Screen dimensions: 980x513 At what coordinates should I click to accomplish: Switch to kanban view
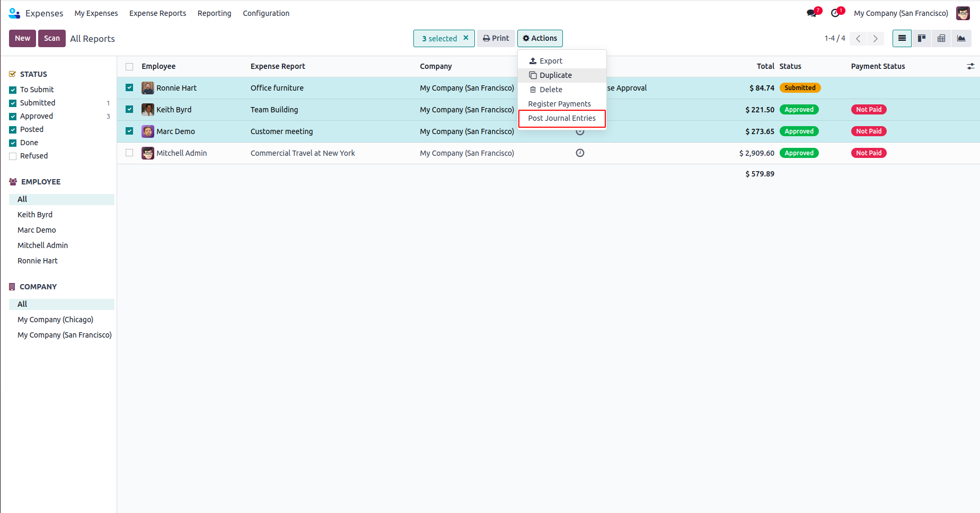point(922,38)
